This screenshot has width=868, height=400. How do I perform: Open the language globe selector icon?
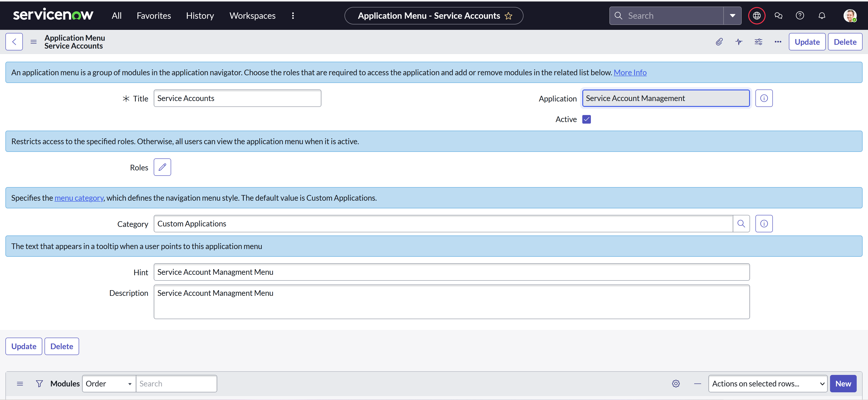[x=757, y=15]
